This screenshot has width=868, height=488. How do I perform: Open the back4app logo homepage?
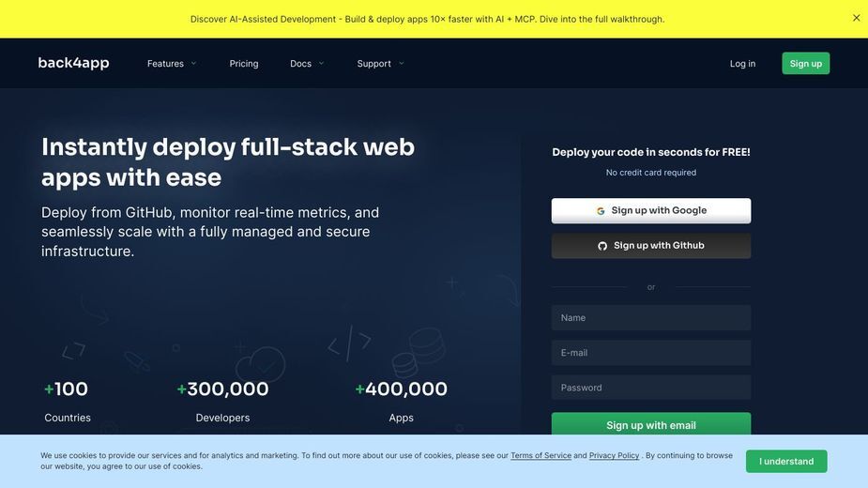point(73,63)
